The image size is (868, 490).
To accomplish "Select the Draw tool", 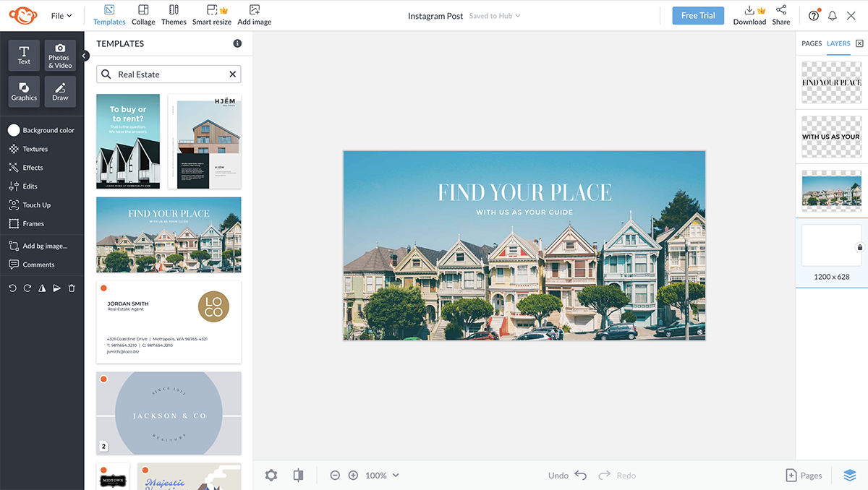I will (x=60, y=92).
